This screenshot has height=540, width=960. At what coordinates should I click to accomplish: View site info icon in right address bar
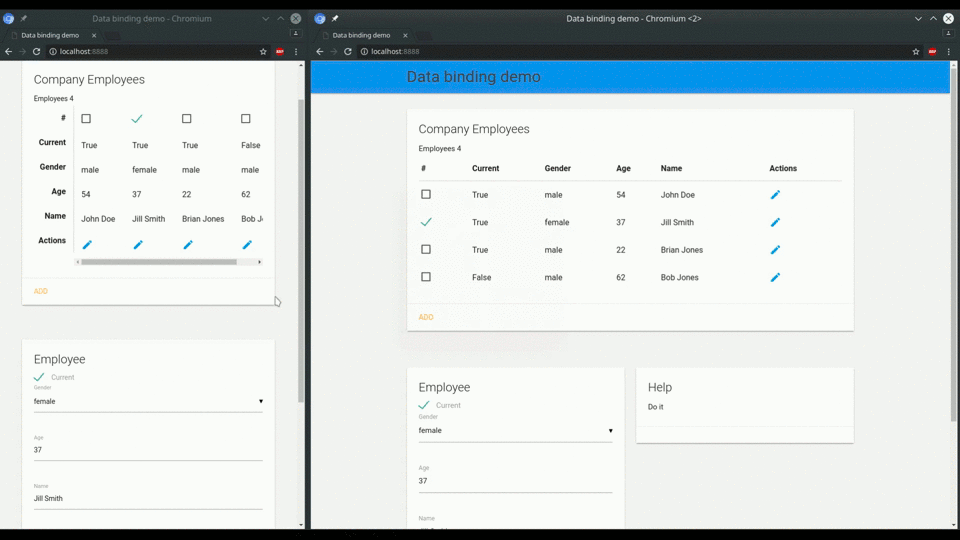coord(364,51)
